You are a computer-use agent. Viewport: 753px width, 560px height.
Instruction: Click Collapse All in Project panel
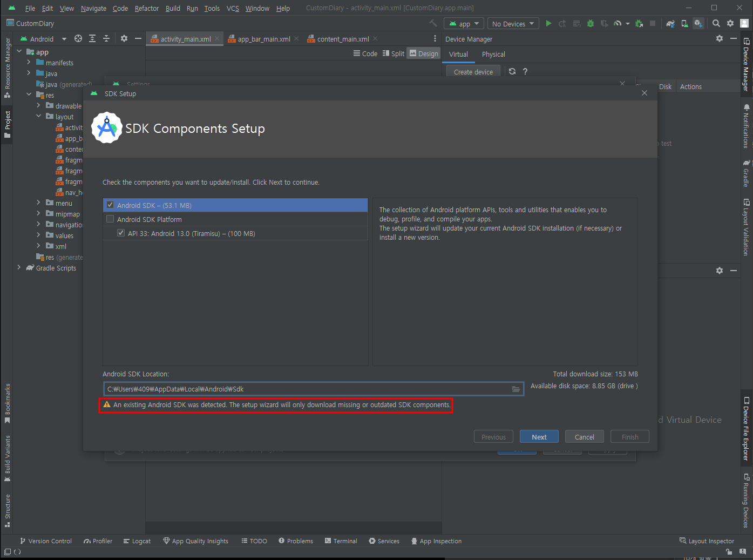(106, 38)
